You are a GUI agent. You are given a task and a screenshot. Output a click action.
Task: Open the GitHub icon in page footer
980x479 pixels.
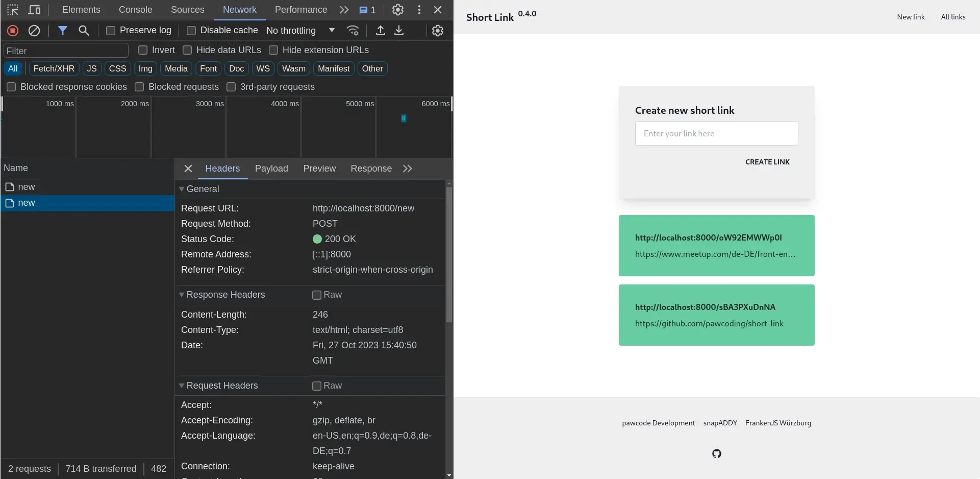pos(716,453)
